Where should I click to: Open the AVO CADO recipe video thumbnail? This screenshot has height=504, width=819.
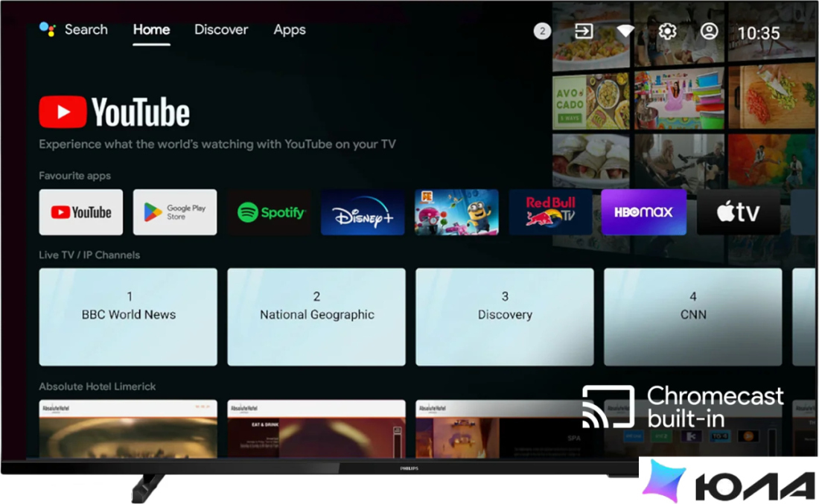[x=590, y=101]
